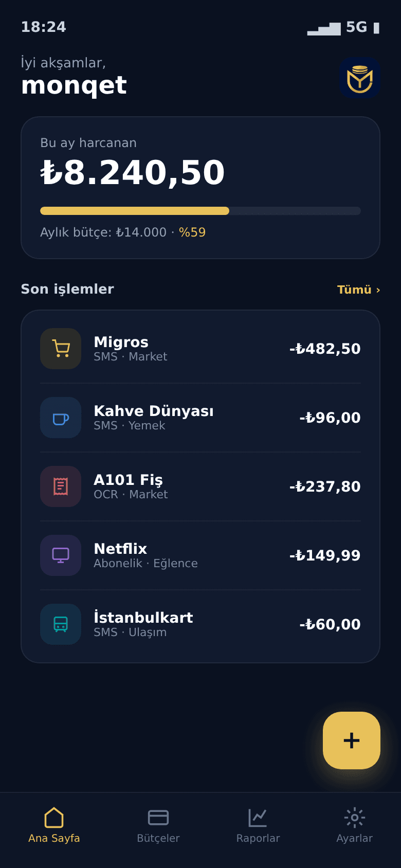
Task: Tap the monqet logo icon
Action: pos(360,78)
